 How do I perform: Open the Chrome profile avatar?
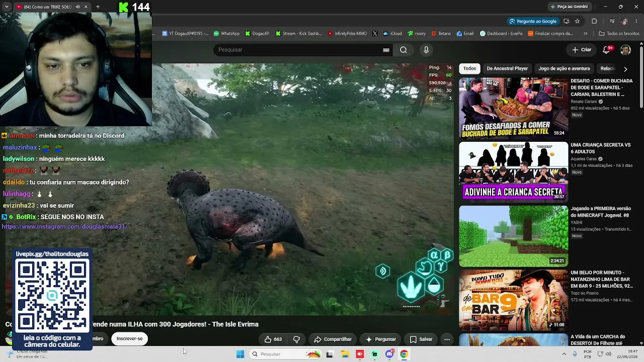pos(624,21)
